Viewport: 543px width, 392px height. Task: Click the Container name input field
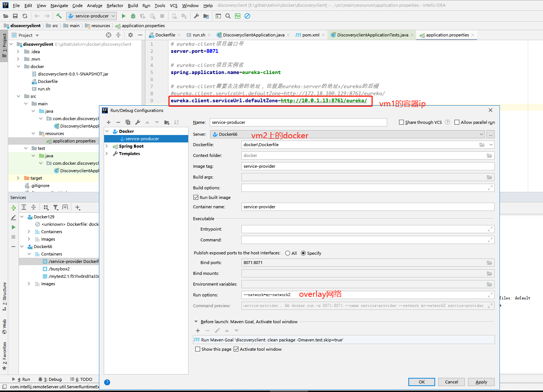368,207
